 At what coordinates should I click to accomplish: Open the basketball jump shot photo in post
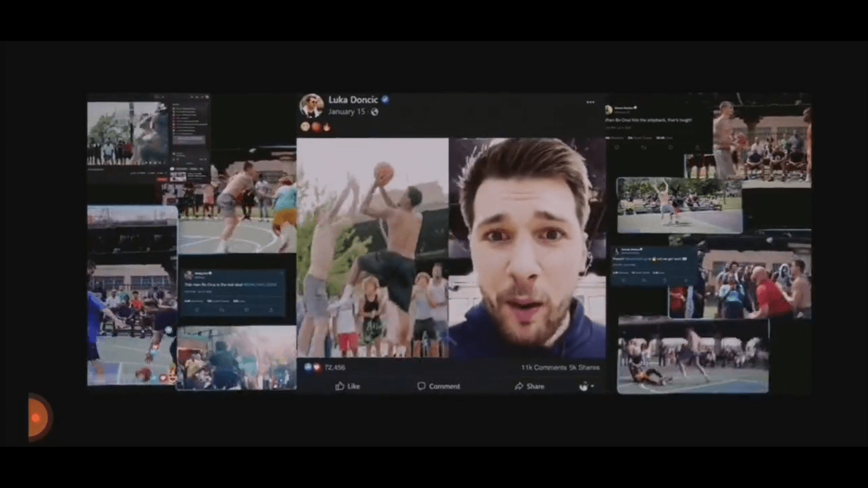pyautogui.click(x=372, y=248)
